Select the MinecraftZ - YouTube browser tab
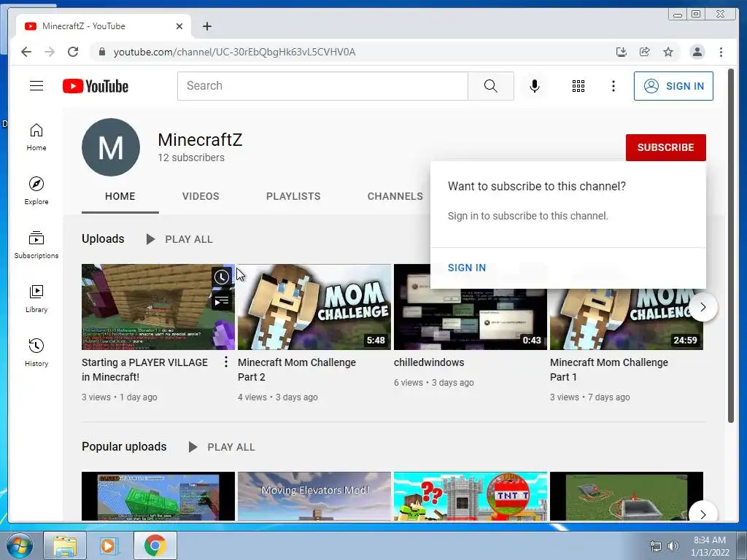747x560 pixels. tap(104, 26)
